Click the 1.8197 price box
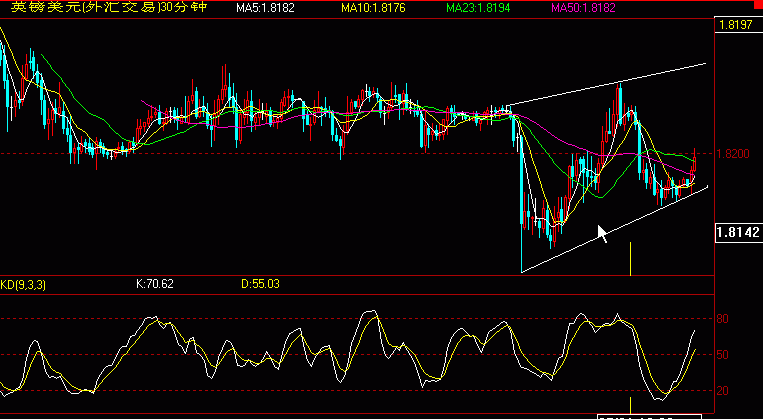763x419 pixels. 738,25
